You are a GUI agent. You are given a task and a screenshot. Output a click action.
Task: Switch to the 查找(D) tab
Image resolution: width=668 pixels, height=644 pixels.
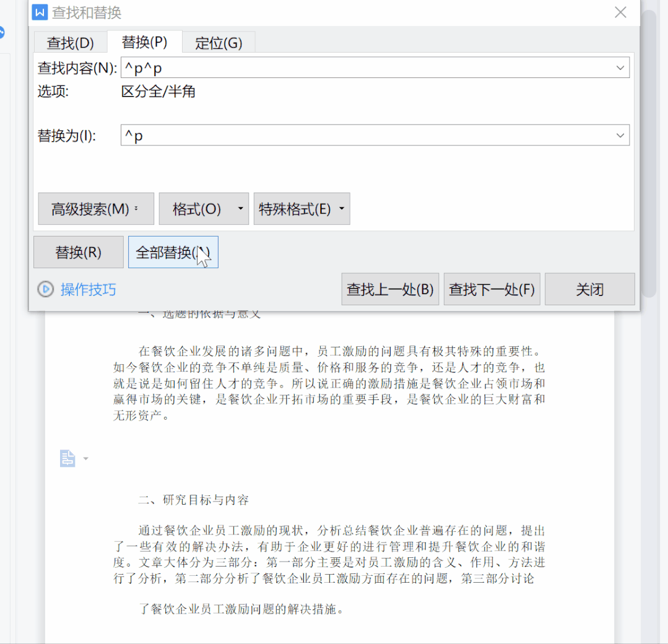click(x=70, y=43)
